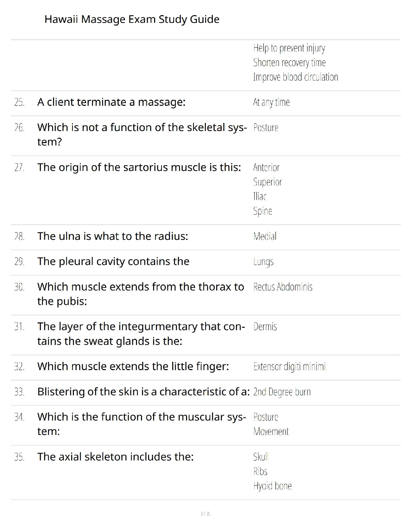The height and width of the screenshot is (532, 411).
Task: Click the blistering of the skin question
Action: tap(143, 392)
